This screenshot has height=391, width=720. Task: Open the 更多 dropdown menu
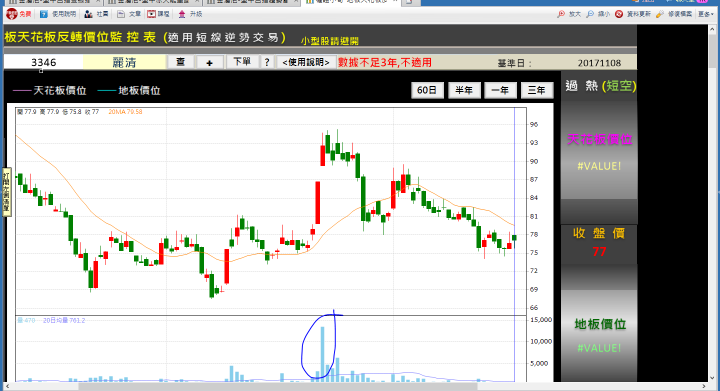click(706, 14)
